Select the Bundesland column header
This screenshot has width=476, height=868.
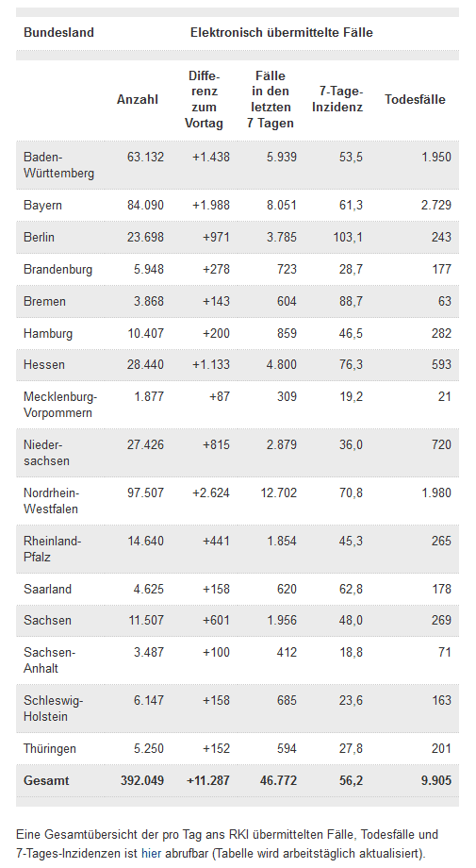[58, 33]
